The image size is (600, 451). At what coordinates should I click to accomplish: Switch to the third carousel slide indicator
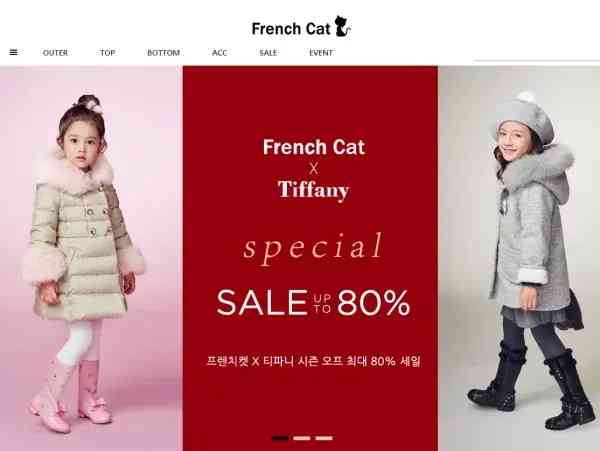pyautogui.click(x=324, y=438)
